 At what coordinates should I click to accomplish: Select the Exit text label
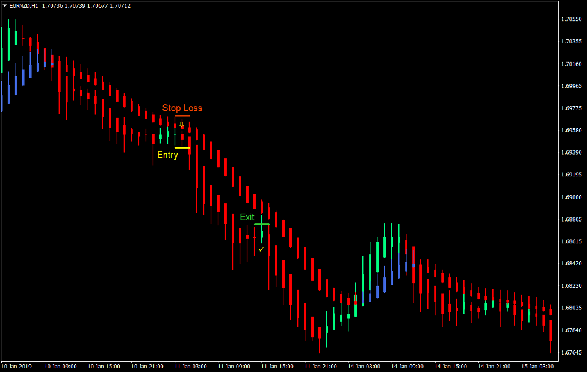point(247,217)
